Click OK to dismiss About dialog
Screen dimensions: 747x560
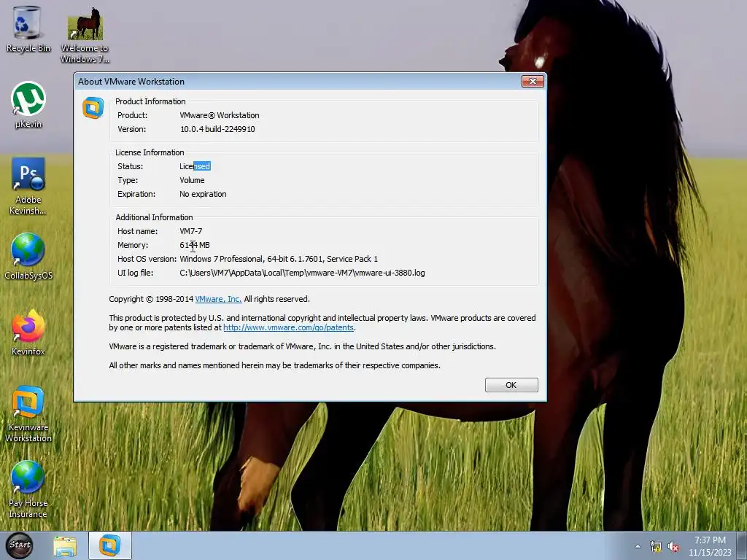pos(511,385)
